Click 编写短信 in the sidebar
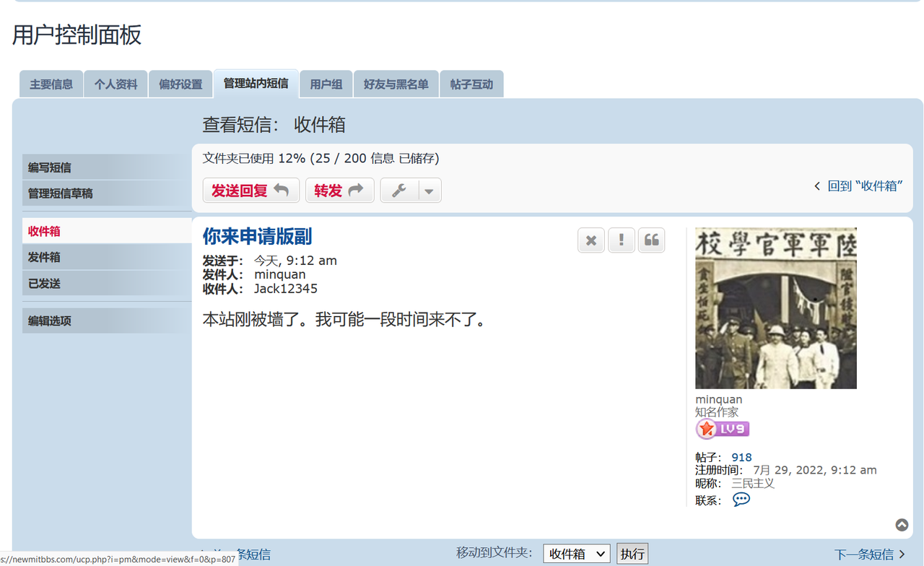Viewport: 924px width, 566px height. pos(107,167)
